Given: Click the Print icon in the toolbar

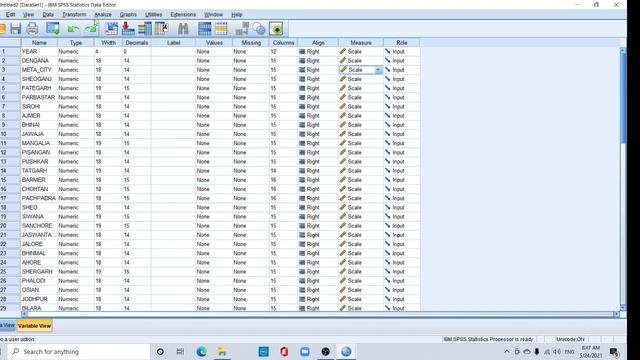Looking at the screenshot, I should (x=32, y=29).
